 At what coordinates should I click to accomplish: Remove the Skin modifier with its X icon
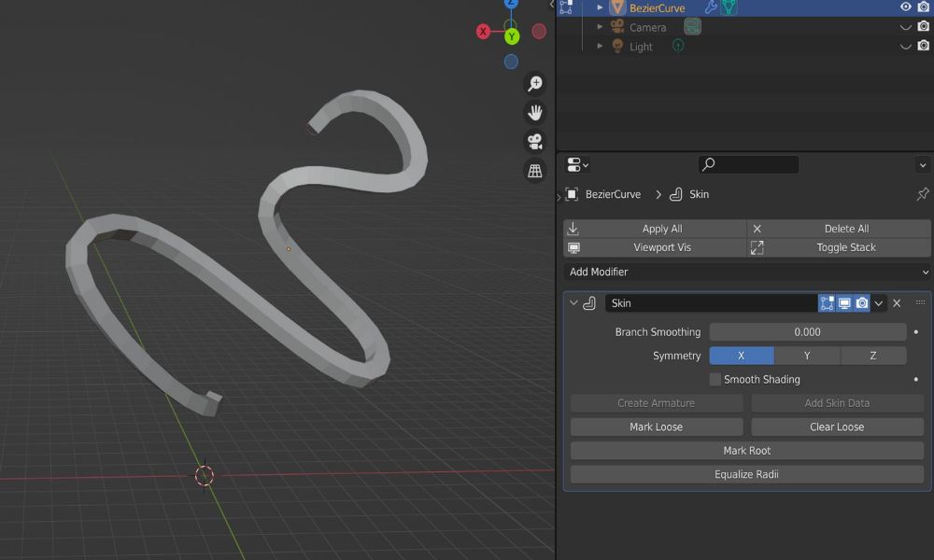tap(897, 303)
